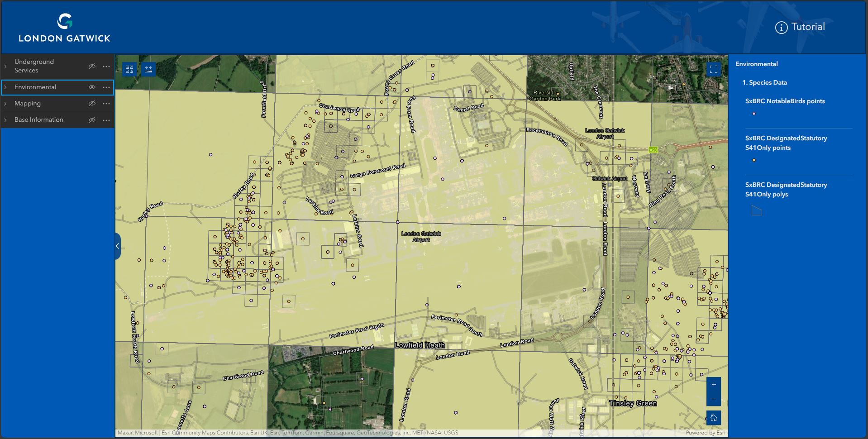Open options menu for Underground Services layer
The image size is (868, 439).
coord(106,66)
